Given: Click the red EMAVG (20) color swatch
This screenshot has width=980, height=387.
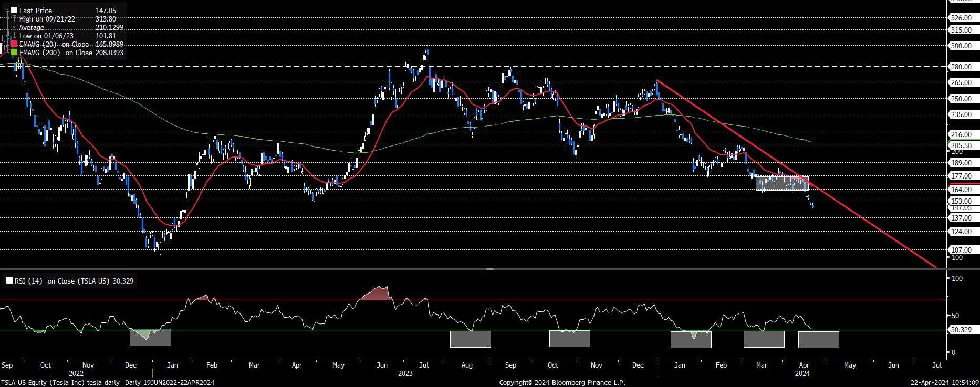Looking at the screenshot, I should 14,44.
